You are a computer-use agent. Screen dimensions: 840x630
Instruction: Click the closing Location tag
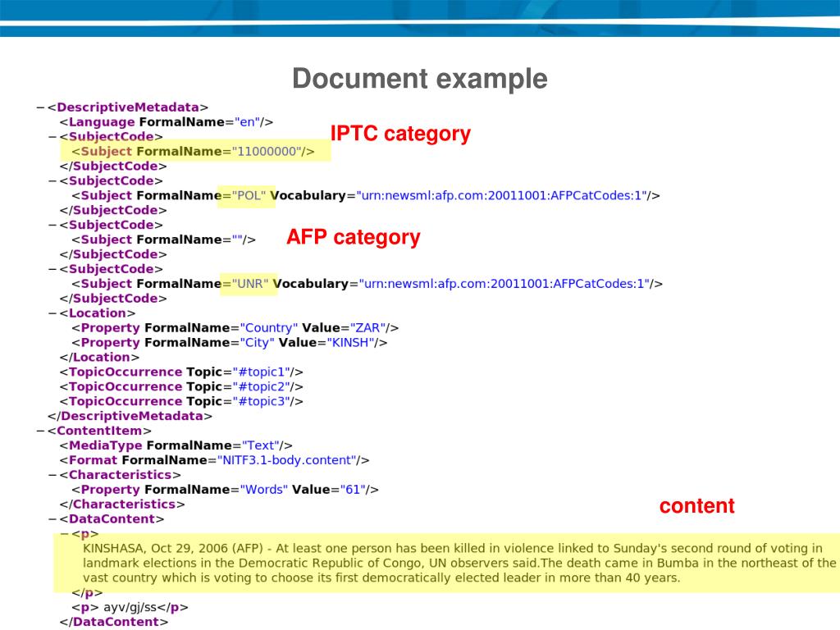tap(99, 358)
